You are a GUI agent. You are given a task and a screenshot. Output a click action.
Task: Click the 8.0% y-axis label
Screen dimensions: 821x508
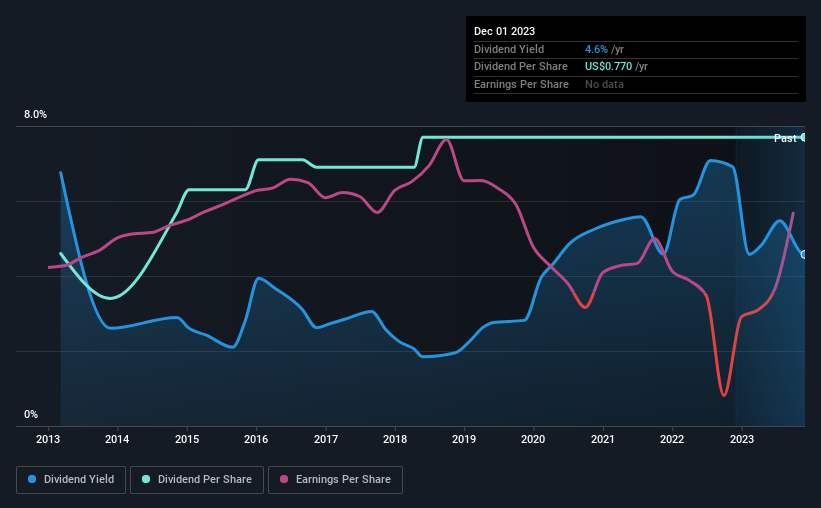point(35,115)
